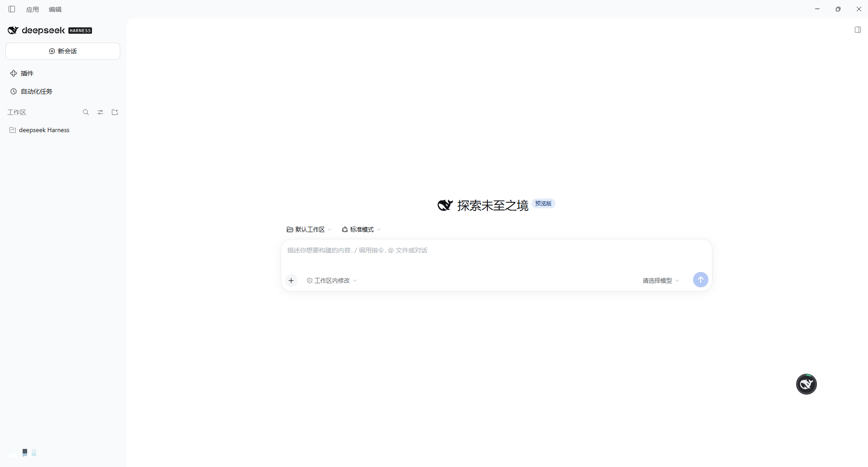Close the application window
The height and width of the screenshot is (467, 868).
(x=859, y=9)
